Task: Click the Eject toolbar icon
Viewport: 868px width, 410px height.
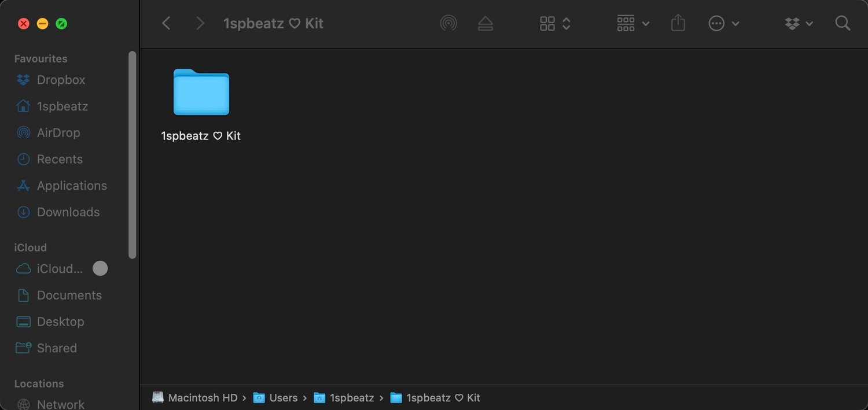Action: click(x=486, y=23)
